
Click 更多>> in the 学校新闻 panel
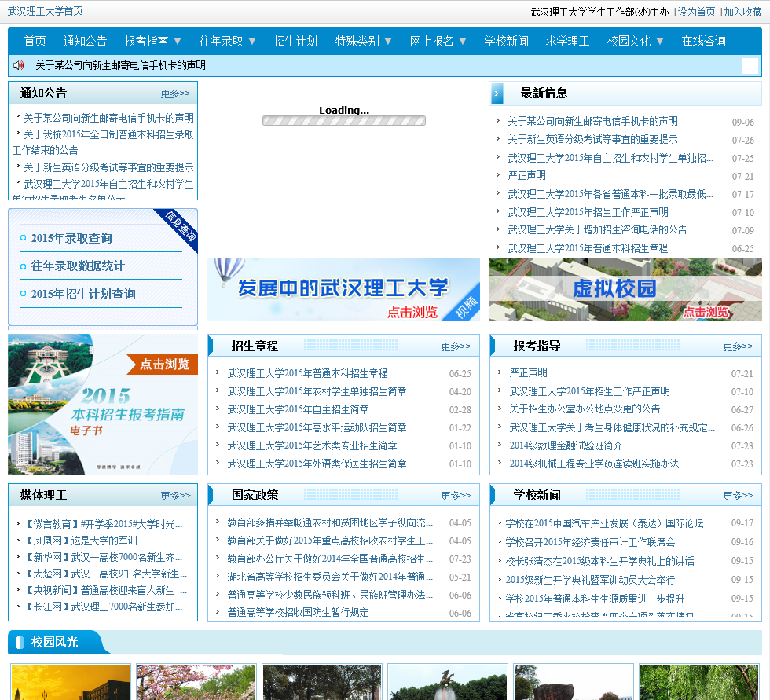tap(738, 496)
